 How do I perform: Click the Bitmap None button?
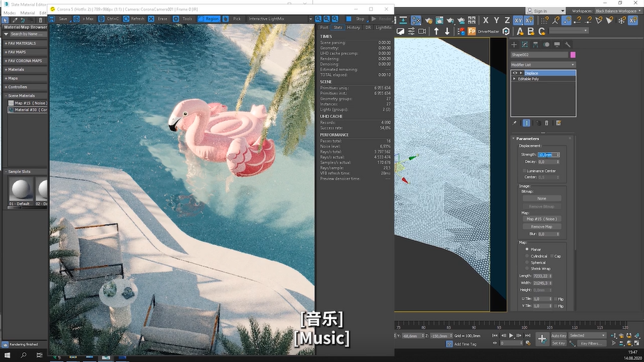coord(542,198)
